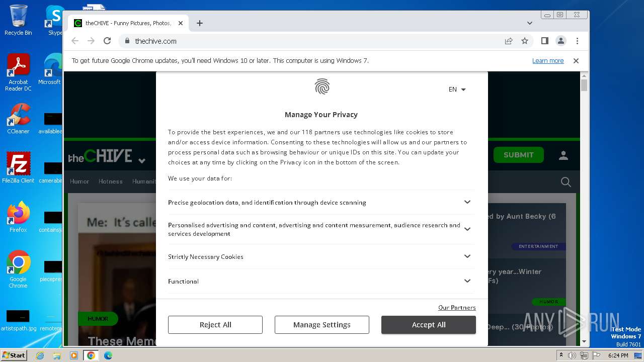Click the ENTERTAINMENT tag label
This screenshot has height=362, width=644.
click(x=538, y=246)
